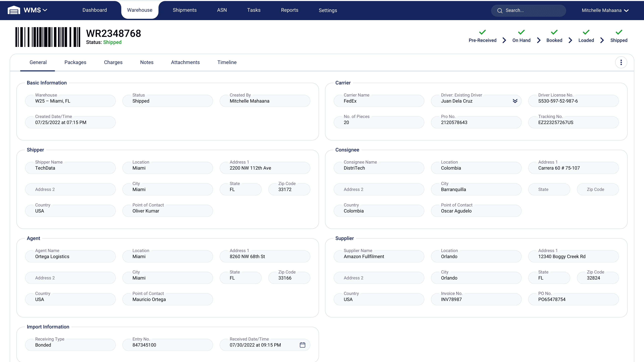Click the Pre-Received green checkmark

tap(482, 32)
